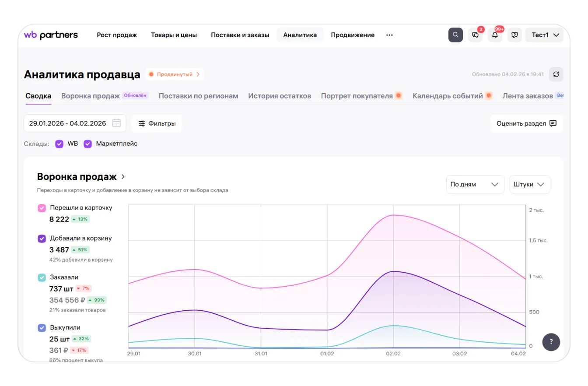The width and height of the screenshot is (588, 386).
Task: Expand the Тест1 account dropdown
Action: tap(545, 35)
